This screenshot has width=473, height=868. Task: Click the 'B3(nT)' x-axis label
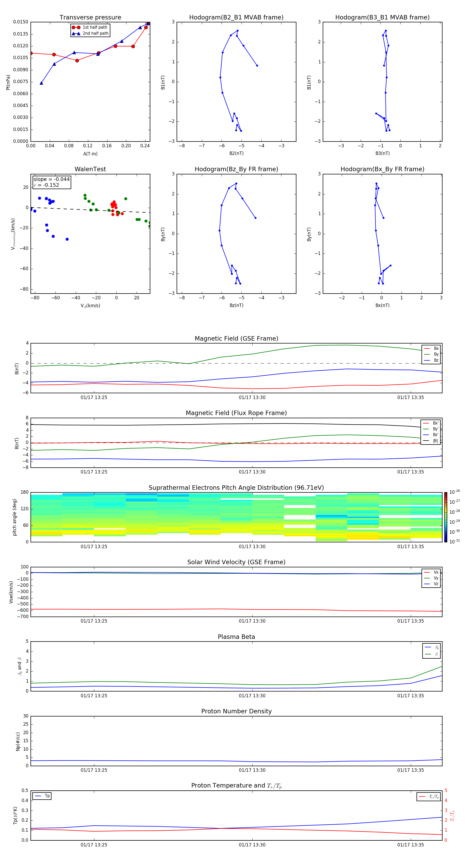[382, 153]
